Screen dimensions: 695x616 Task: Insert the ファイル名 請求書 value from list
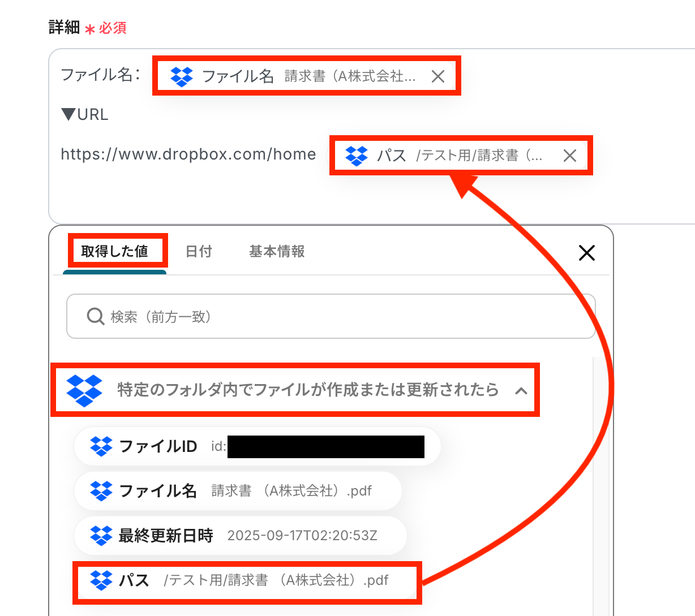click(x=238, y=490)
